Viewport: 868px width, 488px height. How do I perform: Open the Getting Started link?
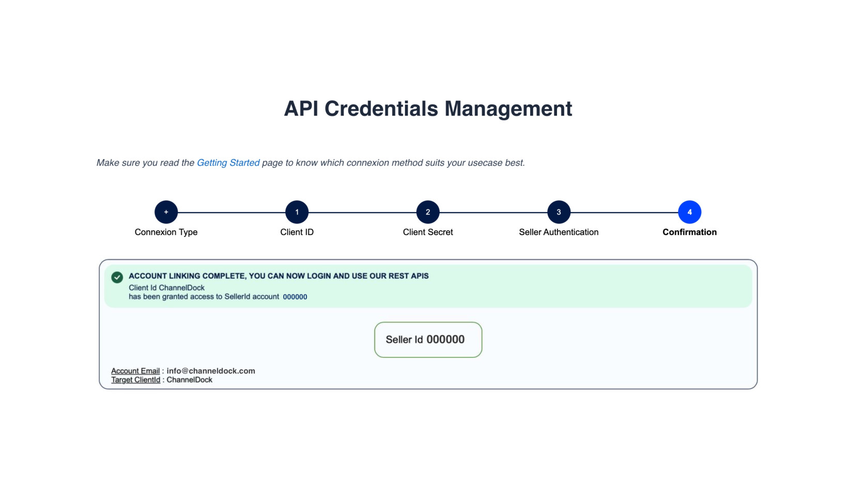coord(228,163)
